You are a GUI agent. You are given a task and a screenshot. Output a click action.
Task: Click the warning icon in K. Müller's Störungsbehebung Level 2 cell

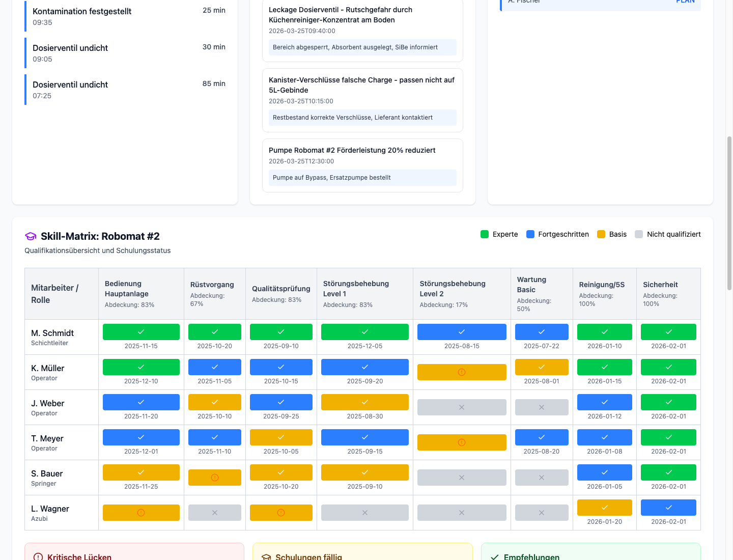tap(462, 372)
